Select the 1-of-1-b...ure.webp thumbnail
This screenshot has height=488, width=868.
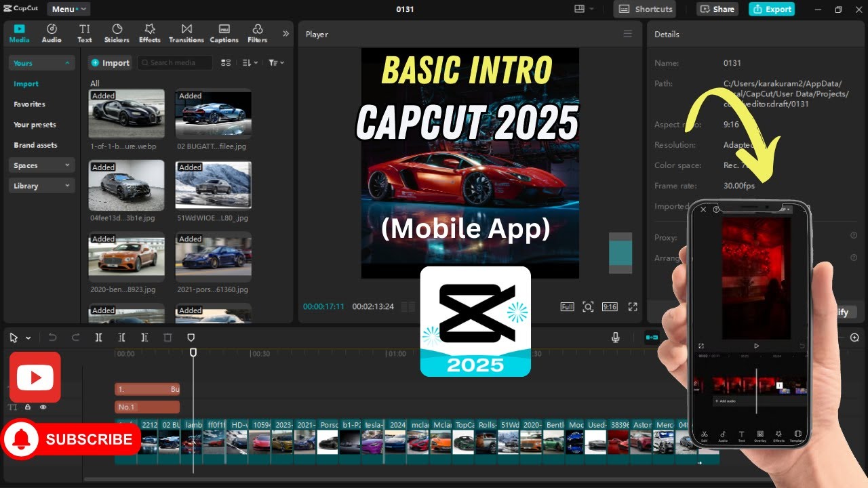126,113
